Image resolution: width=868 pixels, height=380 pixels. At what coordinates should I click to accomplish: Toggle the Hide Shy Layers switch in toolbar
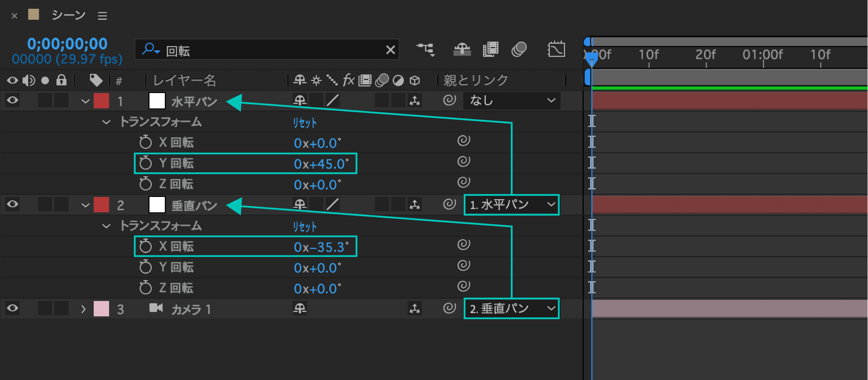point(462,50)
